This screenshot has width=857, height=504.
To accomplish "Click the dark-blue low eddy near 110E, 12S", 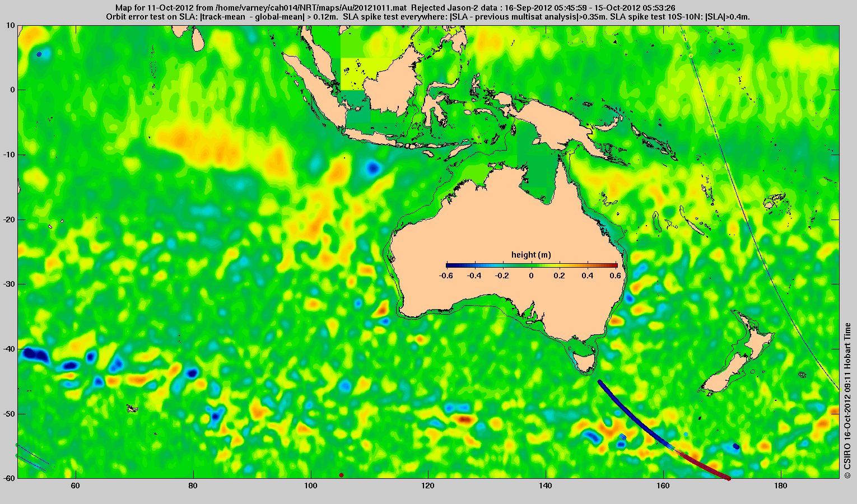I will (372, 167).
